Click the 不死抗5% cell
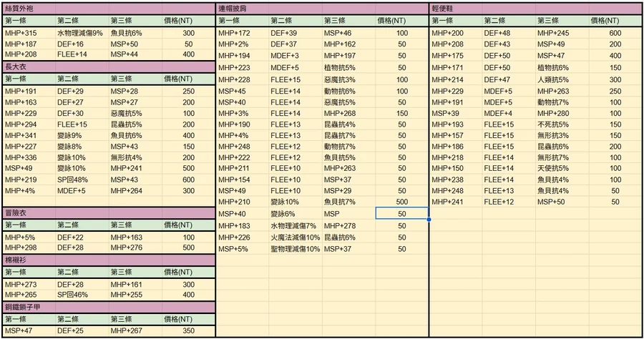 click(562, 124)
